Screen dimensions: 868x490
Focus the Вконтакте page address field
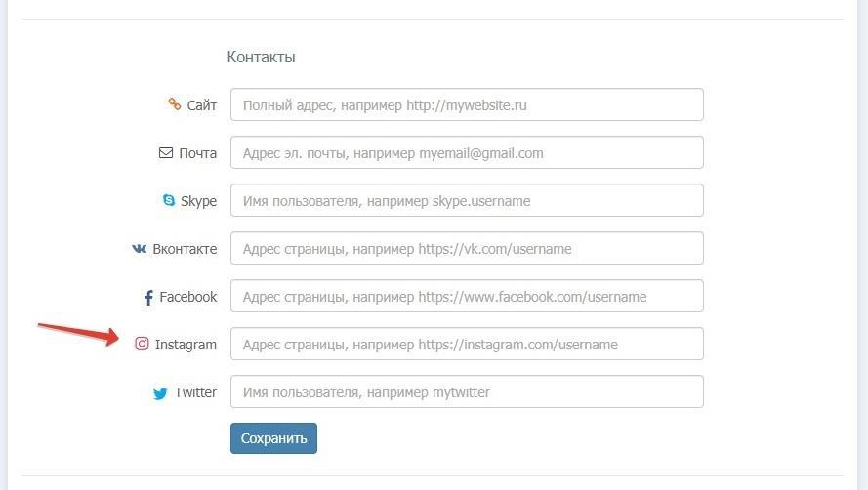[x=467, y=248]
